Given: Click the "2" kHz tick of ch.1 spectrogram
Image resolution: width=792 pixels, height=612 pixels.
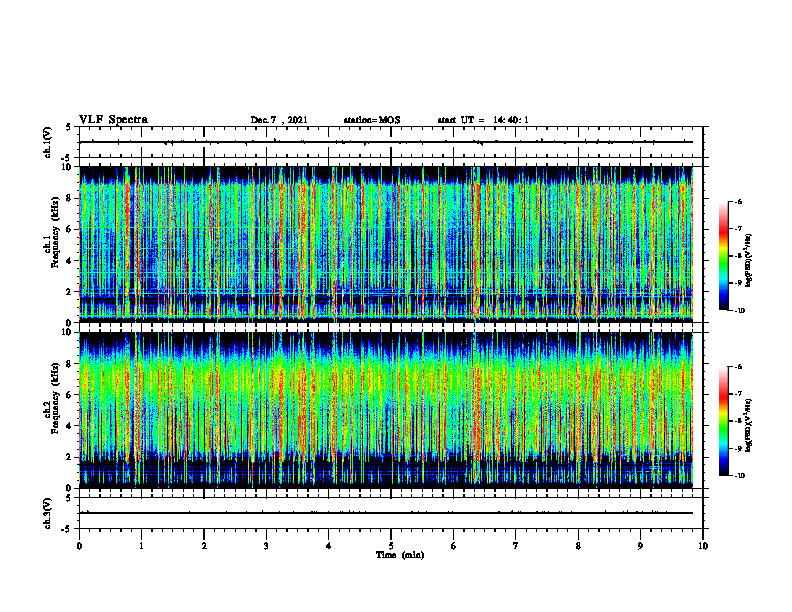Looking at the screenshot, I should (x=70, y=292).
